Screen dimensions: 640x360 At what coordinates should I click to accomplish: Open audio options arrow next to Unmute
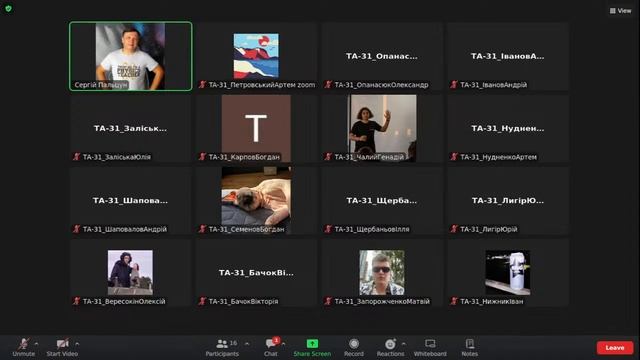[x=36, y=344]
